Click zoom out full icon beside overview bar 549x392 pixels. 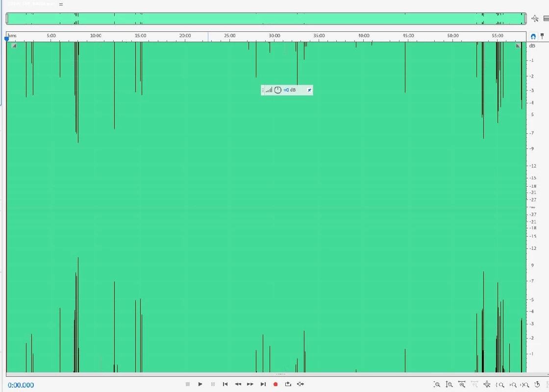click(x=535, y=19)
